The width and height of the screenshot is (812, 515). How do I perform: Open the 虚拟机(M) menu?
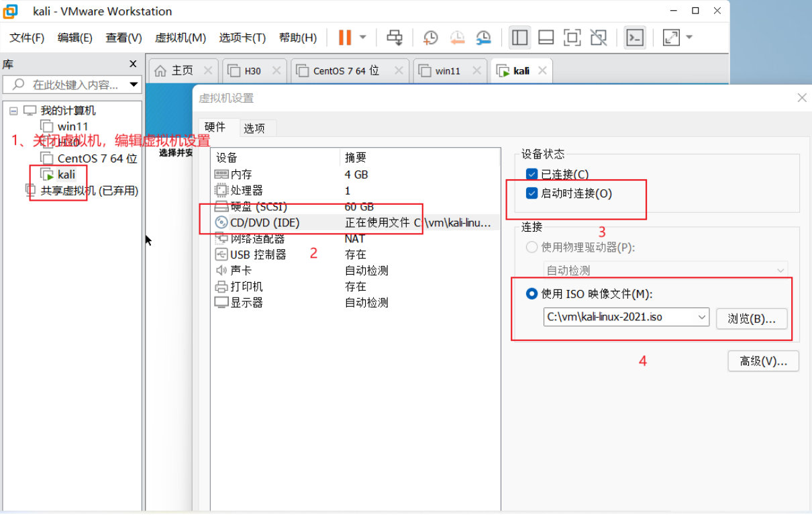[181, 38]
